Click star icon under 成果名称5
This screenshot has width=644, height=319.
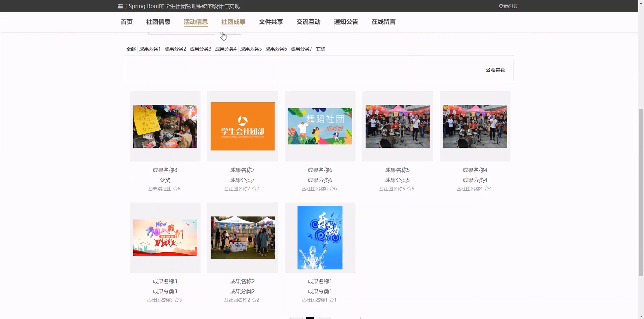pyautogui.click(x=409, y=189)
